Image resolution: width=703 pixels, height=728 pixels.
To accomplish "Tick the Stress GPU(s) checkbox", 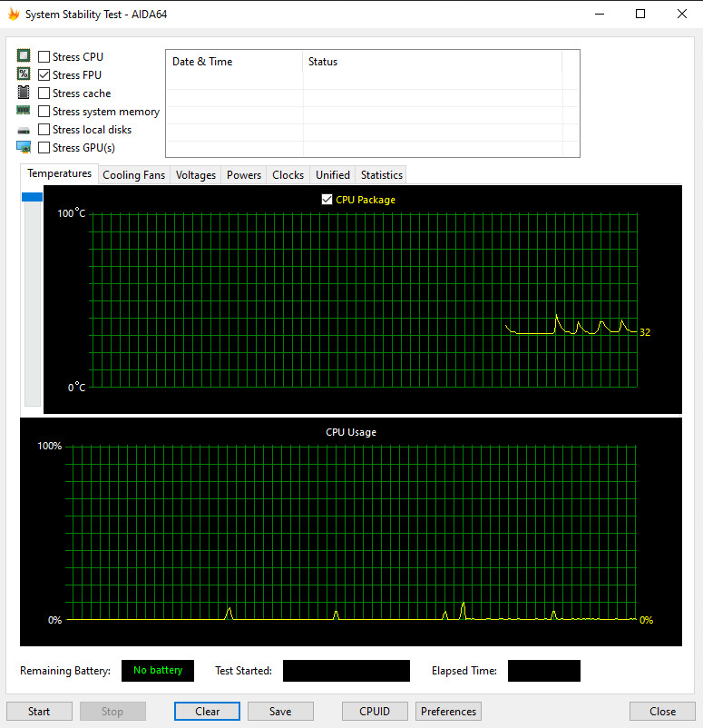I will [44, 148].
